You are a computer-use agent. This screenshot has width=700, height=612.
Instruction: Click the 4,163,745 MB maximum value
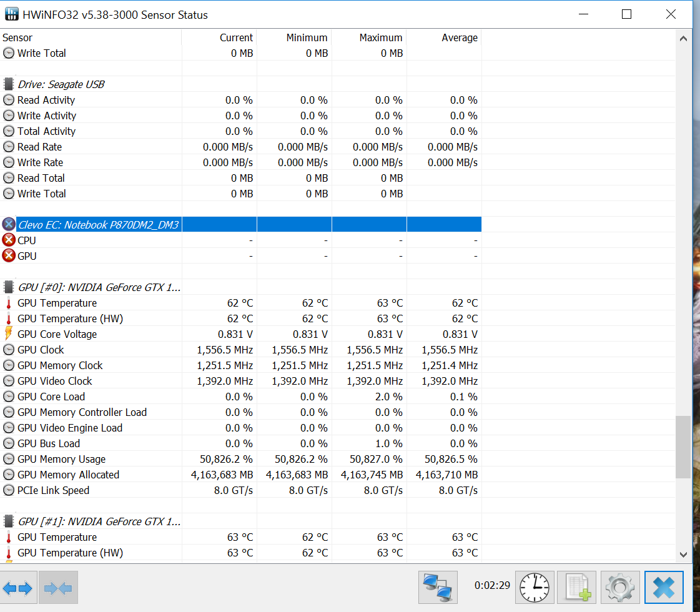(x=372, y=475)
